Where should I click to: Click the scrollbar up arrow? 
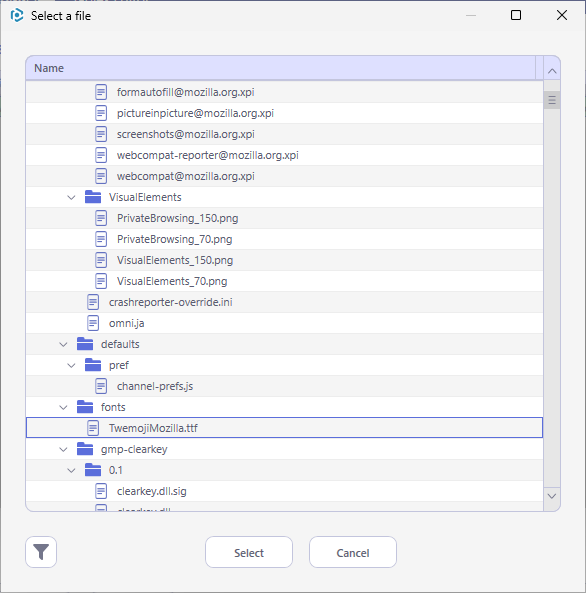click(552, 71)
